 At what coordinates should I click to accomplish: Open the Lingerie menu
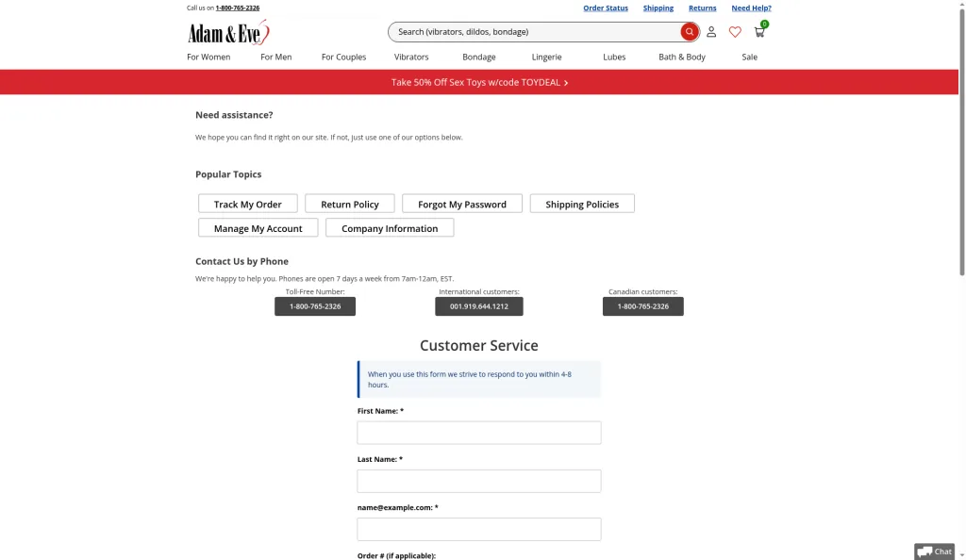pyautogui.click(x=547, y=57)
